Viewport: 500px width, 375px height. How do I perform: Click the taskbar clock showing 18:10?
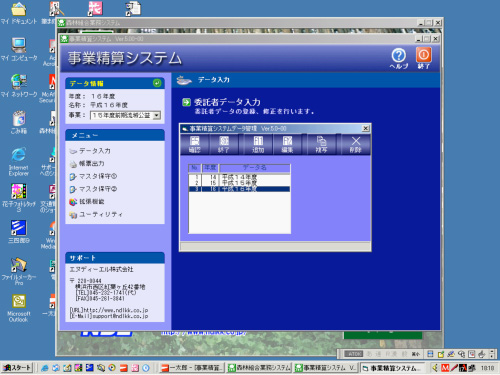[x=487, y=368]
